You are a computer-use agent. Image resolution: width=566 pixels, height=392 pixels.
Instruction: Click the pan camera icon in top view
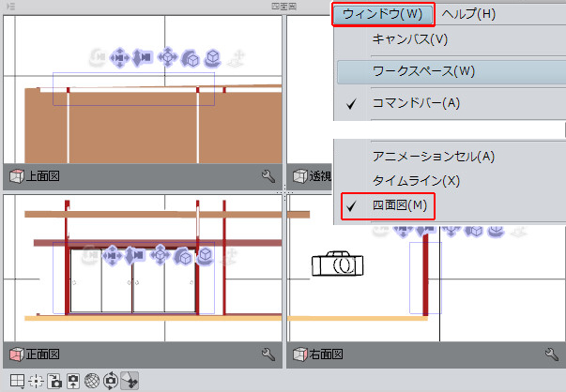click(119, 58)
